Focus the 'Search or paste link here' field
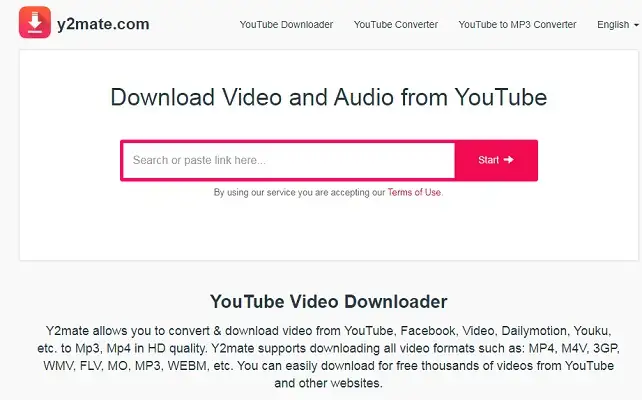This screenshot has height=400, width=642. point(289,160)
